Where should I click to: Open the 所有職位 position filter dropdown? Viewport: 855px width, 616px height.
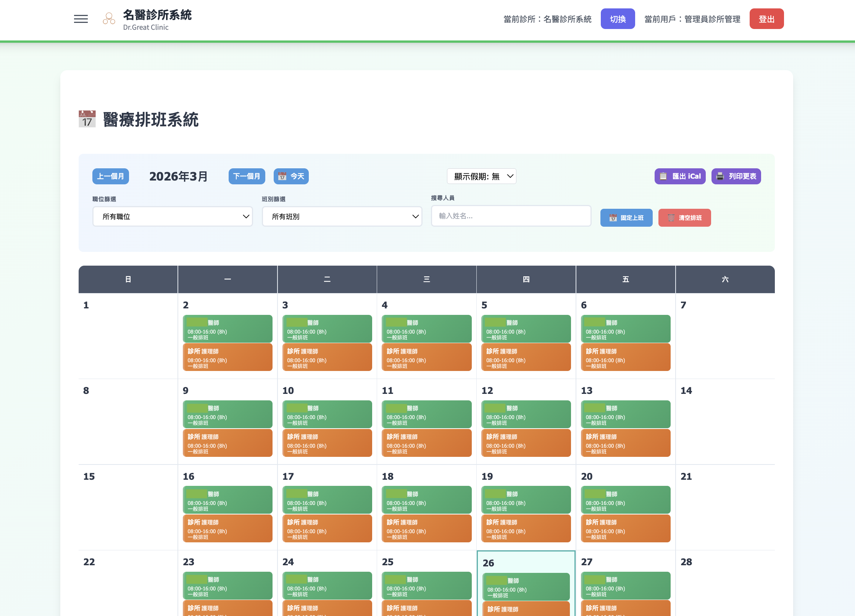click(173, 216)
